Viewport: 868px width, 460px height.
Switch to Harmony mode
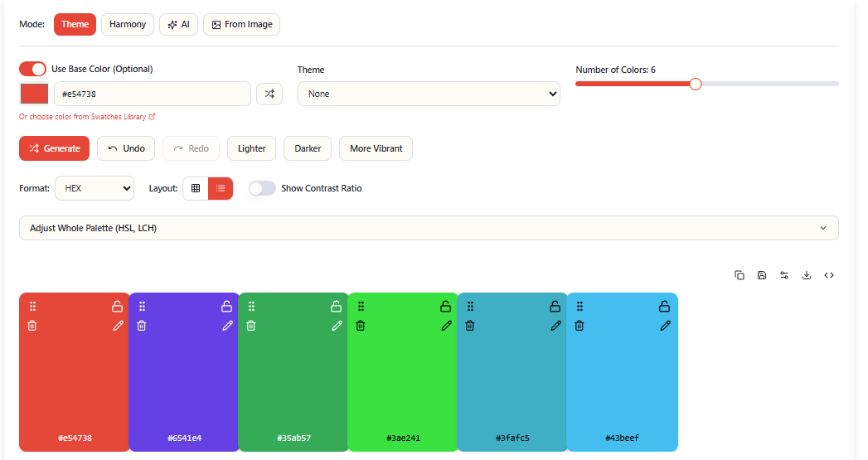128,24
